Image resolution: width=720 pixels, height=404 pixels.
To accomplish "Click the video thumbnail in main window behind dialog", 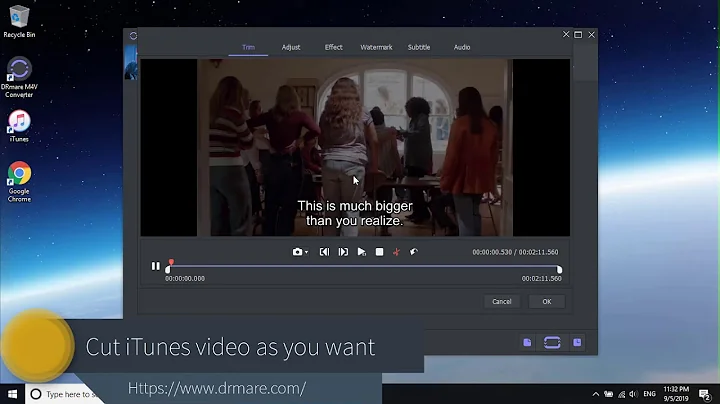I will click(x=130, y=63).
